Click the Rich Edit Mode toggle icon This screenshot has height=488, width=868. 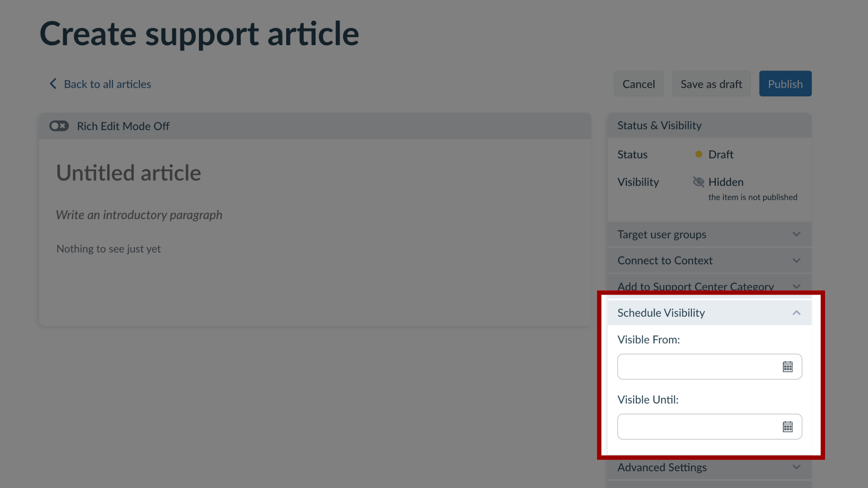pos(58,126)
